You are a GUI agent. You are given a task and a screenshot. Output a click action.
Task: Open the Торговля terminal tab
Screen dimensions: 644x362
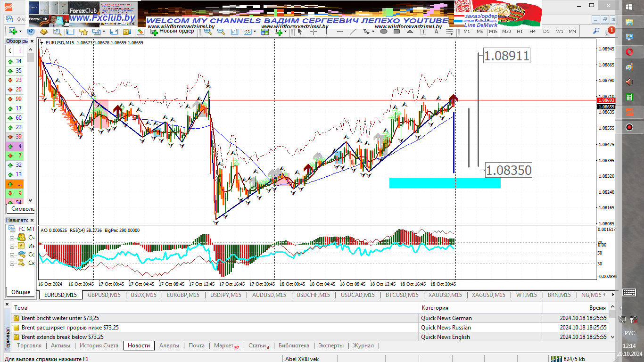tap(29, 346)
